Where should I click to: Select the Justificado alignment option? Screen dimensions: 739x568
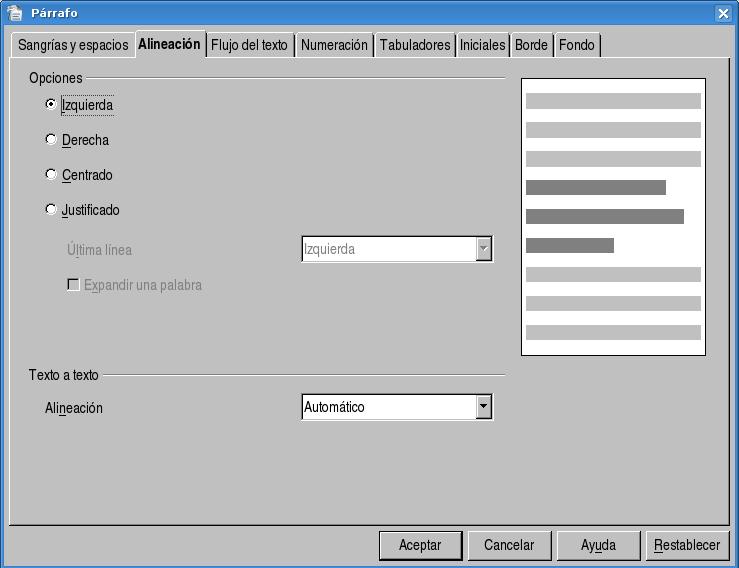[x=51, y=210]
